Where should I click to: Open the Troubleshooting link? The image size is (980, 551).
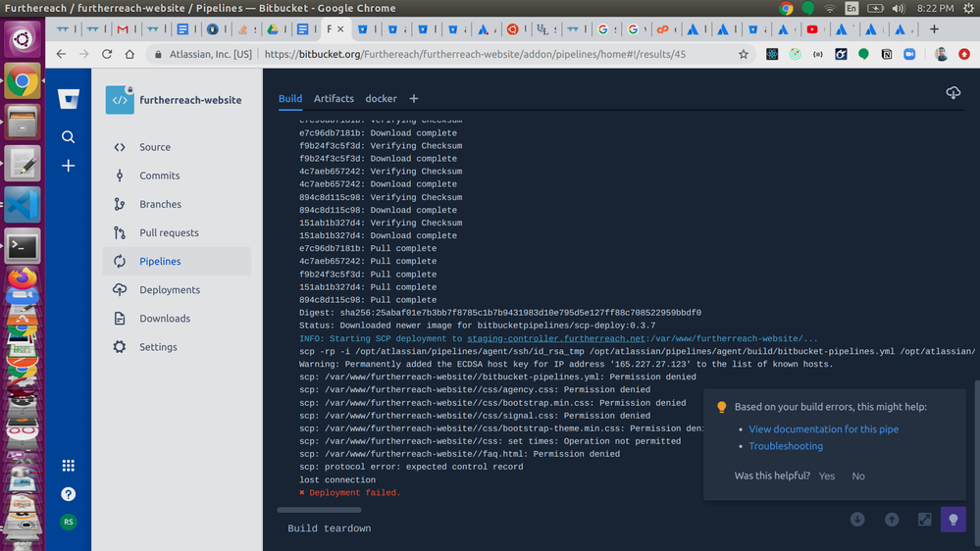click(786, 446)
